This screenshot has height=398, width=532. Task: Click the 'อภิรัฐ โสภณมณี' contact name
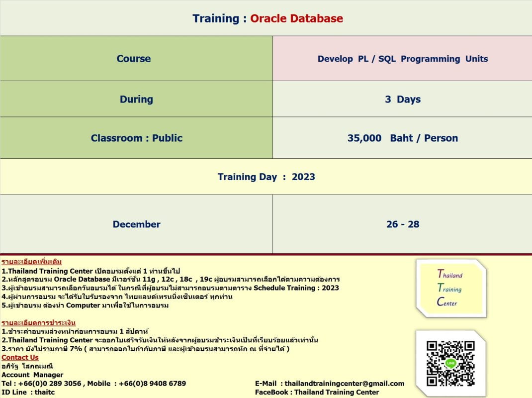coord(27,366)
